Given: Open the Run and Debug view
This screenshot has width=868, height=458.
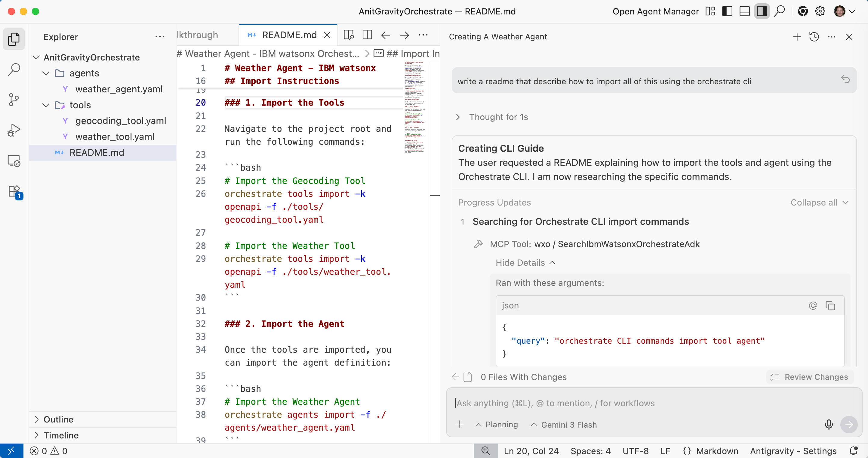Looking at the screenshot, I should point(14,130).
